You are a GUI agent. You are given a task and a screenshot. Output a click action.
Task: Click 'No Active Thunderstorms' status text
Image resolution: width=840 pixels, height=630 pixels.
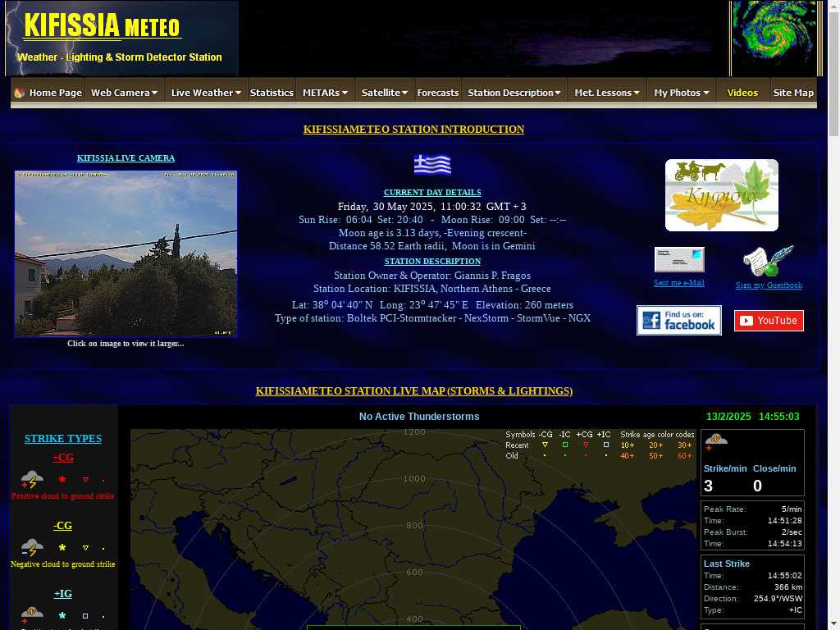coord(419,416)
